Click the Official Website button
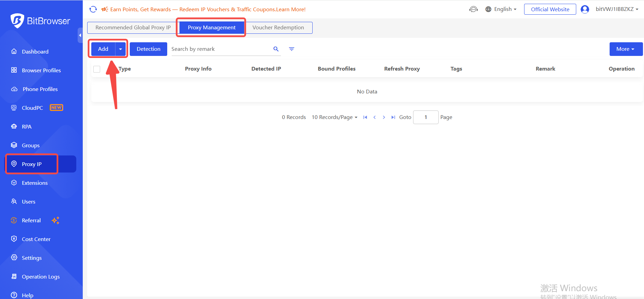The height and width of the screenshot is (299, 644). [x=550, y=9]
